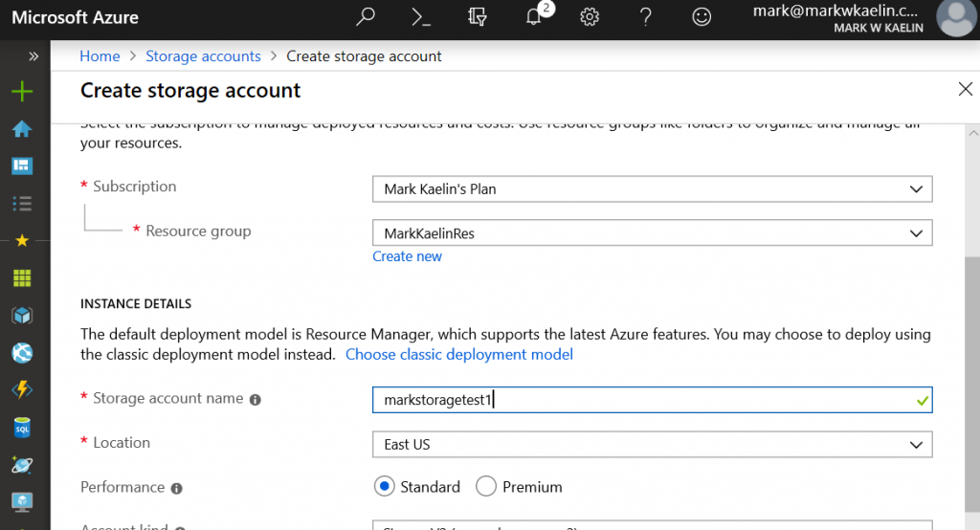This screenshot has width=980, height=530.
Task: Go to Storage accounts breadcrumb
Action: click(x=203, y=56)
